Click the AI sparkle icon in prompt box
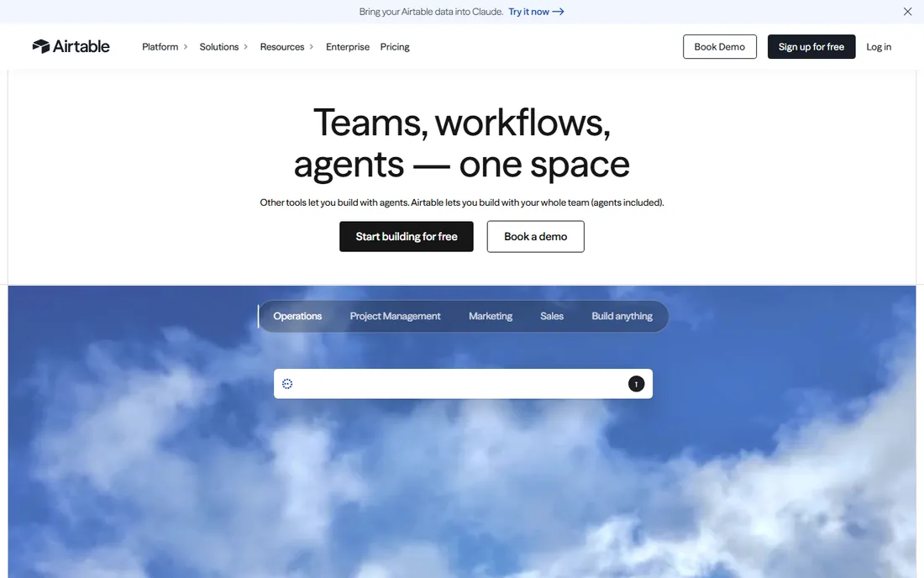The height and width of the screenshot is (578, 924). [287, 384]
